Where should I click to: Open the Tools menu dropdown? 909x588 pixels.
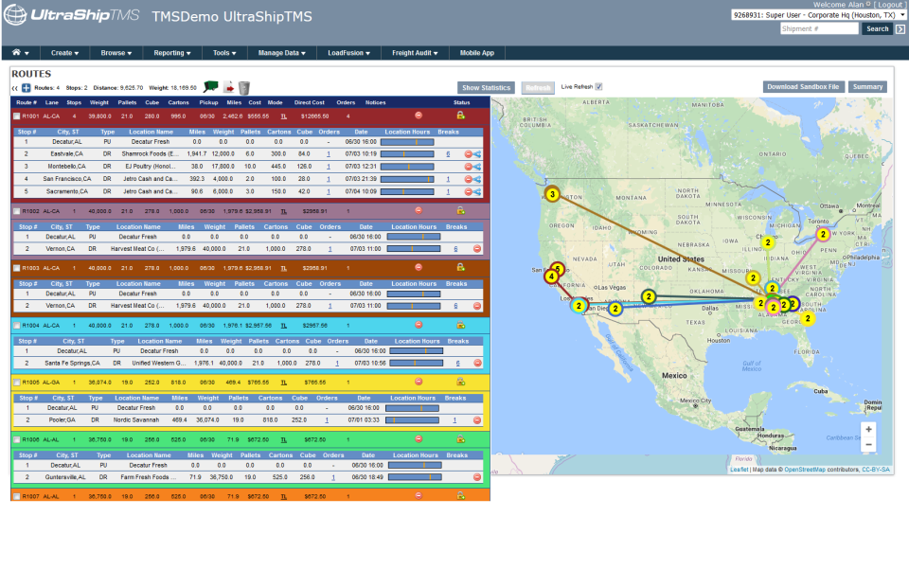[224, 53]
